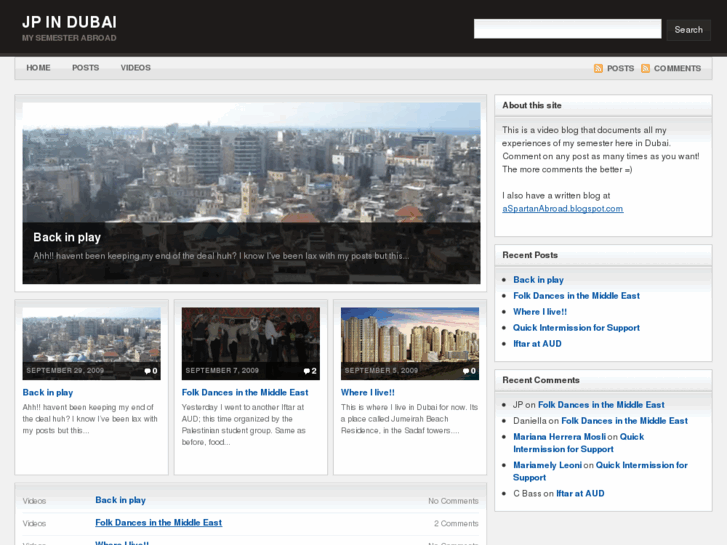Open the Folk Dances dancers thumbnail
This screenshot has height=545, width=727.
click(x=250, y=344)
